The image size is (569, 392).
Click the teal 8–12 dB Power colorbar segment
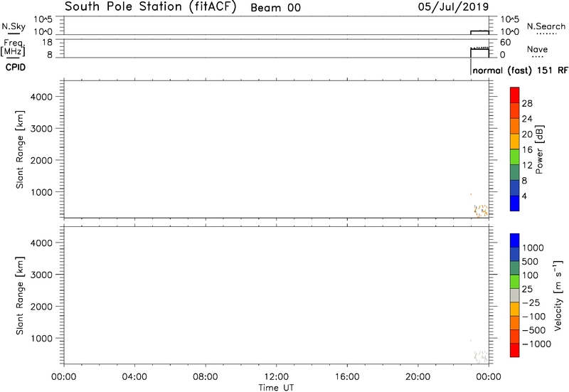pos(514,172)
